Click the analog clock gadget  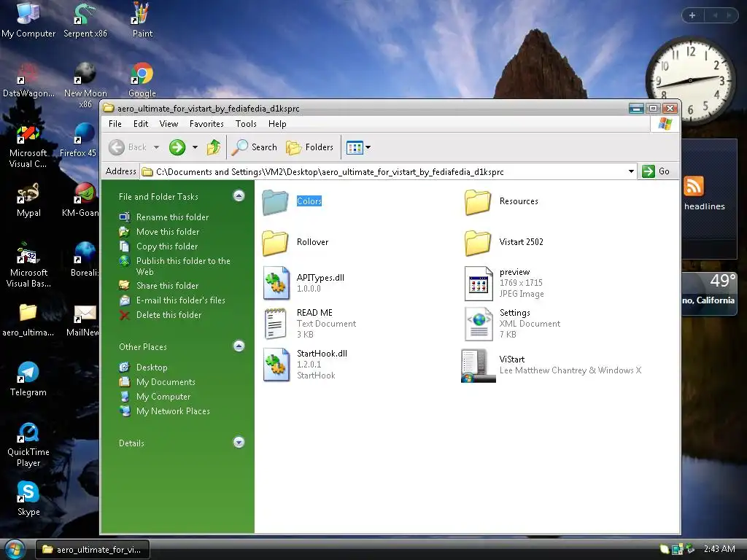pos(691,80)
